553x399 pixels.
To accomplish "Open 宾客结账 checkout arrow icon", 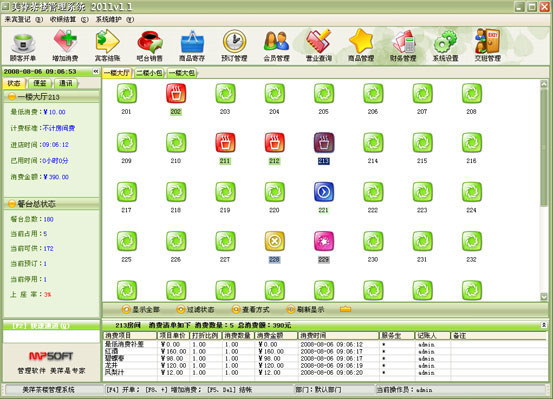I will [107, 42].
